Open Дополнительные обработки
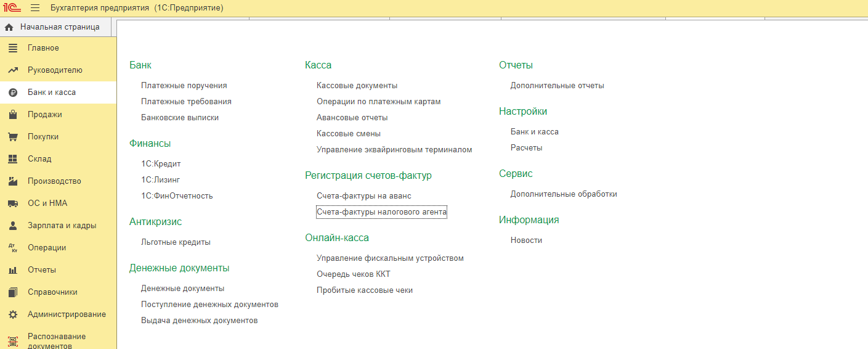 click(564, 194)
